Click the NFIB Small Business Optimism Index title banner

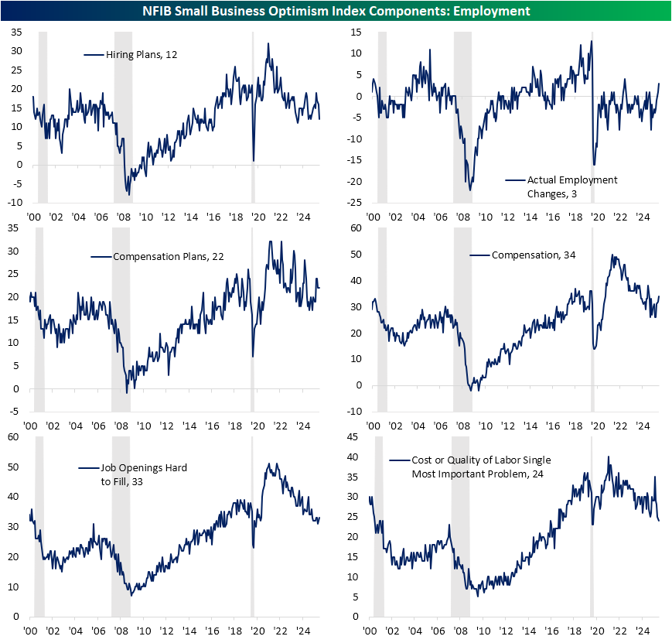pyautogui.click(x=336, y=11)
